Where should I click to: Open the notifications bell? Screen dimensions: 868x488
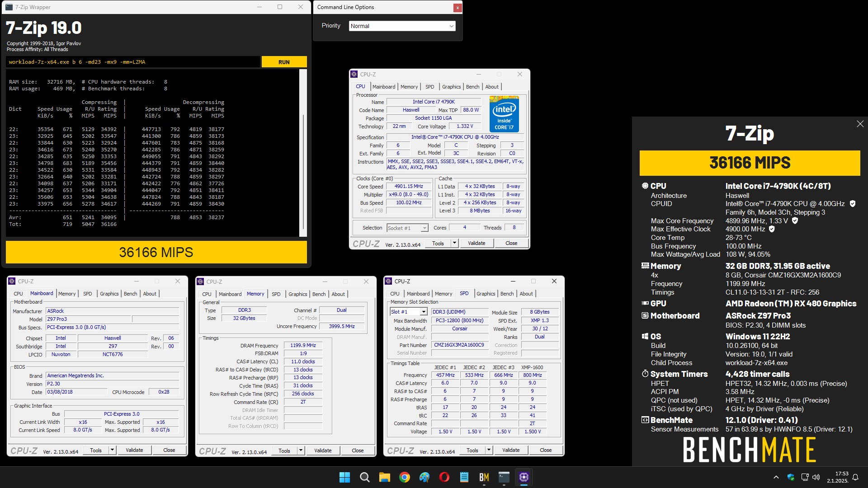[855, 477]
